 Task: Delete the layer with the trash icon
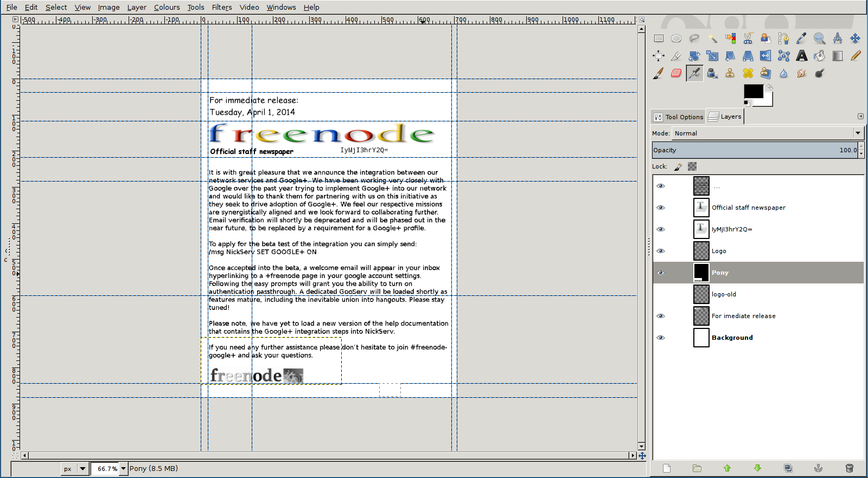(x=850, y=468)
